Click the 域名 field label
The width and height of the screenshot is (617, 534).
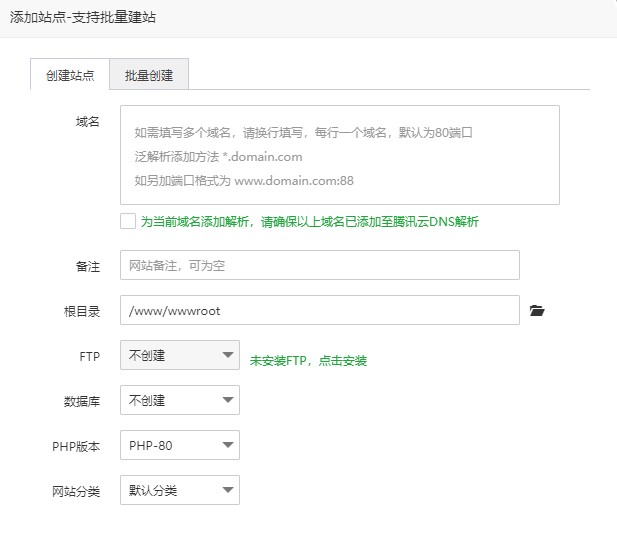pos(87,122)
